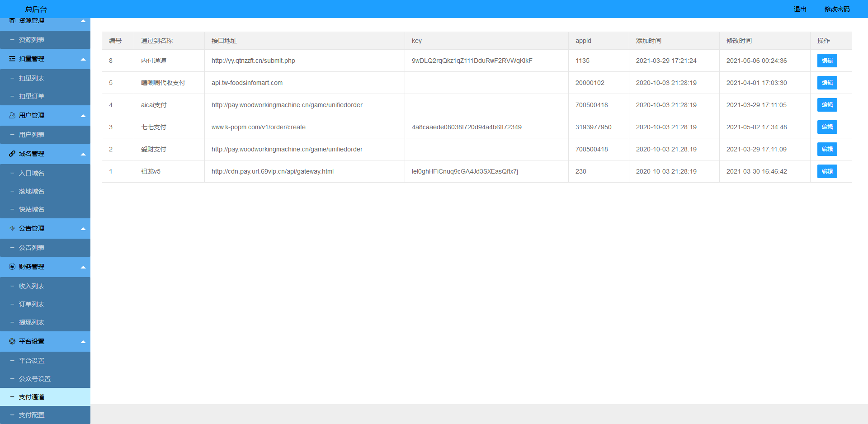Click the list icon beside 扣量管理
This screenshot has height=424, width=868.
point(12,59)
